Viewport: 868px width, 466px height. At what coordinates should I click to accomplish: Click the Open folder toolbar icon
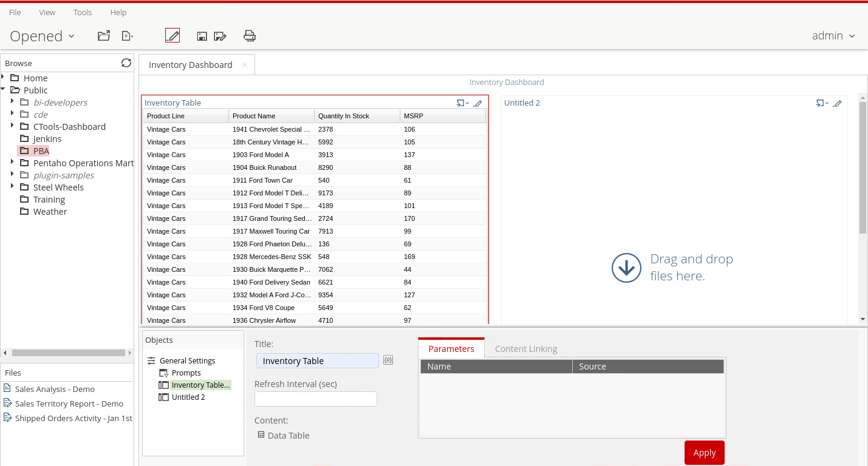pyautogui.click(x=104, y=36)
